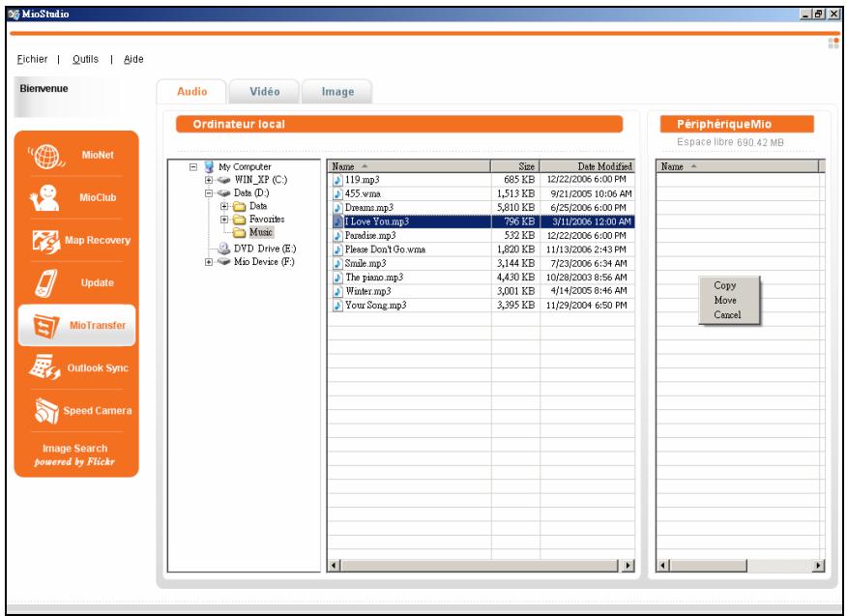
Task: Collapse the My Computer tree node
Action: point(193,167)
